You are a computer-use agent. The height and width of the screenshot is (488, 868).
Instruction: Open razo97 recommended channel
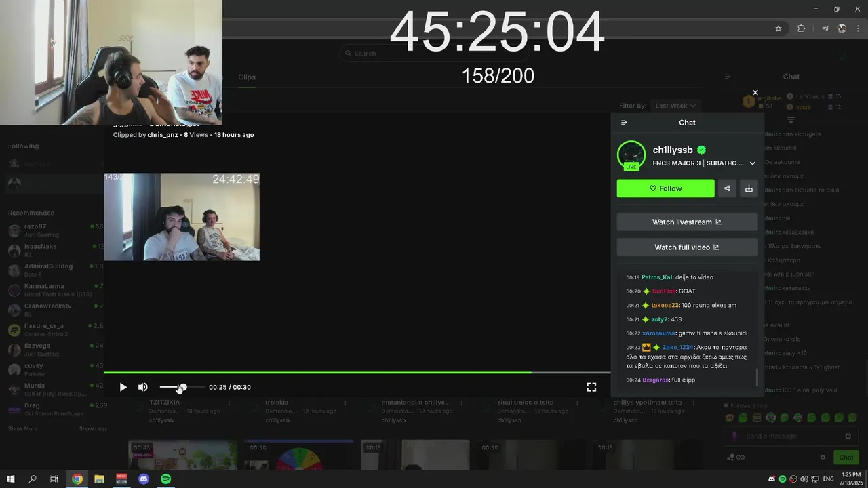click(x=54, y=230)
